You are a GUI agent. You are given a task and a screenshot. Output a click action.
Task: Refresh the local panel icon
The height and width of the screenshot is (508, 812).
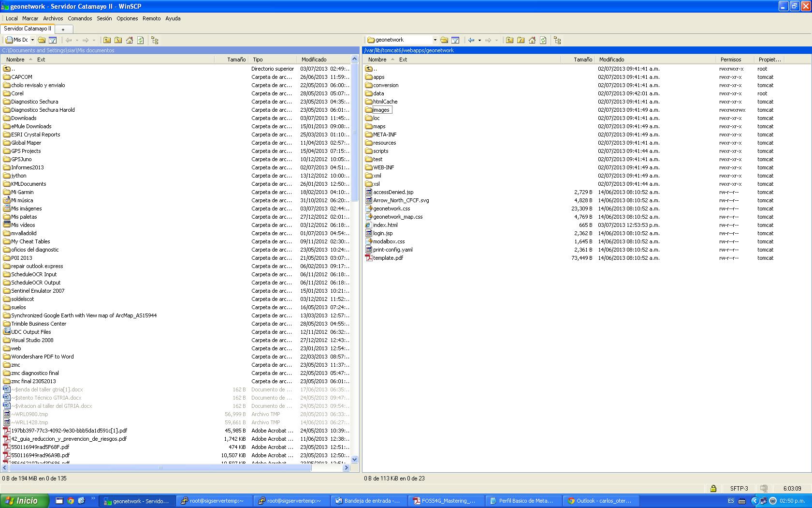tap(141, 40)
